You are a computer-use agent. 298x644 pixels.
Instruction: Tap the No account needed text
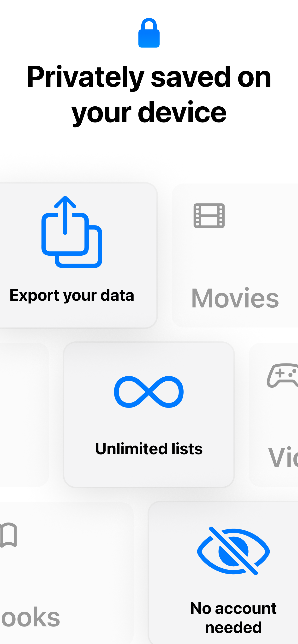pyautogui.click(x=233, y=617)
